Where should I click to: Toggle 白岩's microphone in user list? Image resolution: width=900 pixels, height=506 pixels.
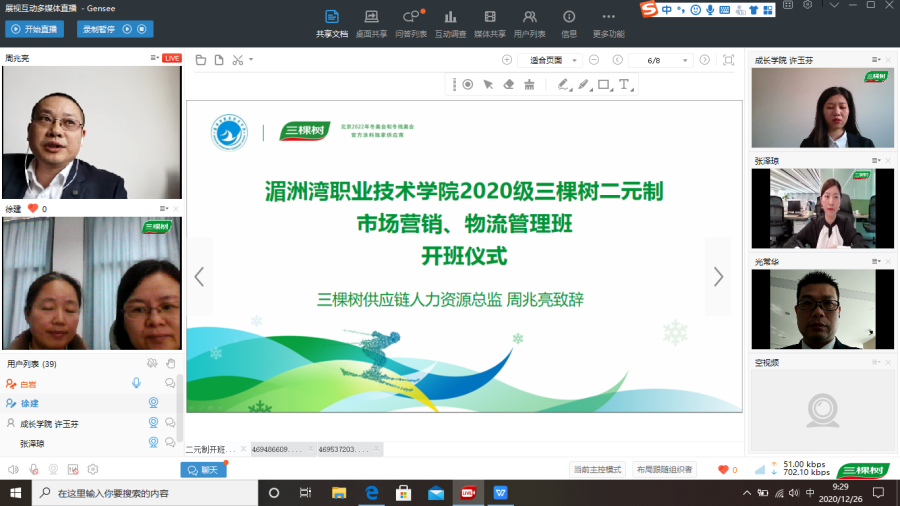[x=136, y=383]
